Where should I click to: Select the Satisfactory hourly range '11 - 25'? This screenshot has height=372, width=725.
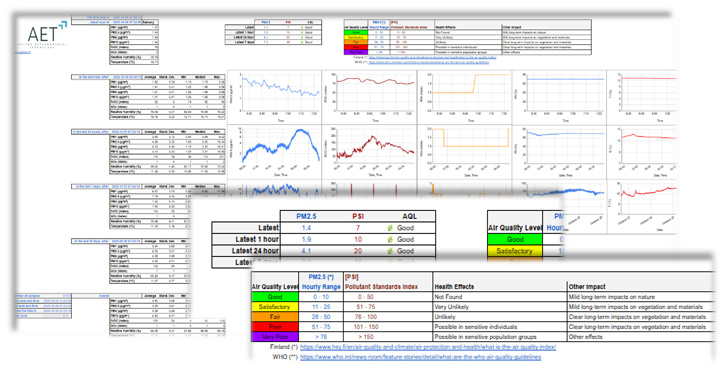[321, 307]
